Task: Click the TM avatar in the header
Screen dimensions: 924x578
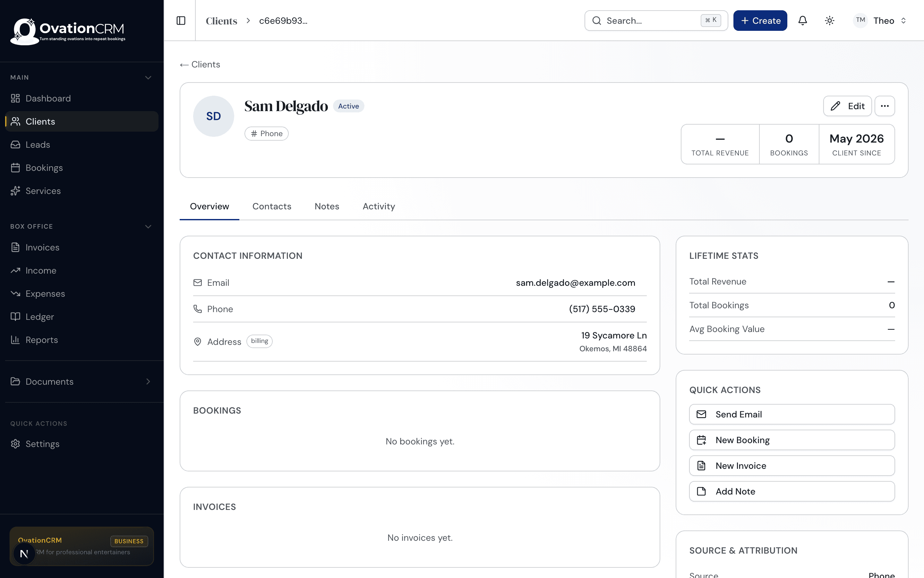Action: 860,20
